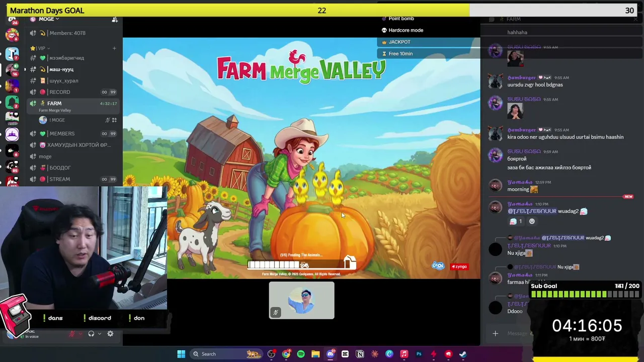The image size is (644, 362).
Task: Toggle headphone deafen in Discord
Action: [x=91, y=334]
